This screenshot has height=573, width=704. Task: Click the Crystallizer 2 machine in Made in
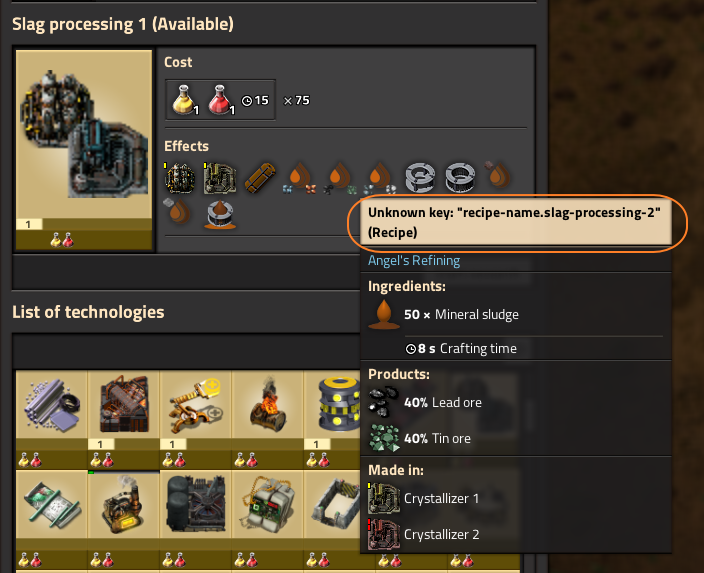pos(423,534)
